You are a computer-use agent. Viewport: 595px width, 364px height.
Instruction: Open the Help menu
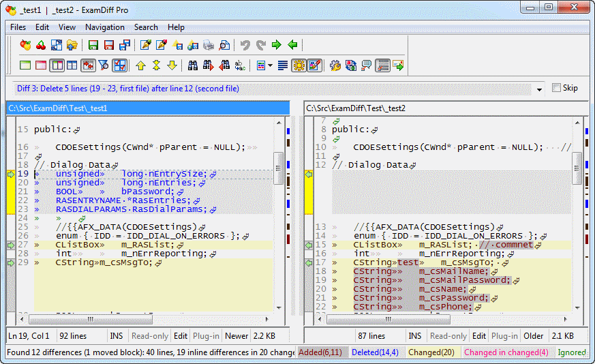(x=176, y=27)
